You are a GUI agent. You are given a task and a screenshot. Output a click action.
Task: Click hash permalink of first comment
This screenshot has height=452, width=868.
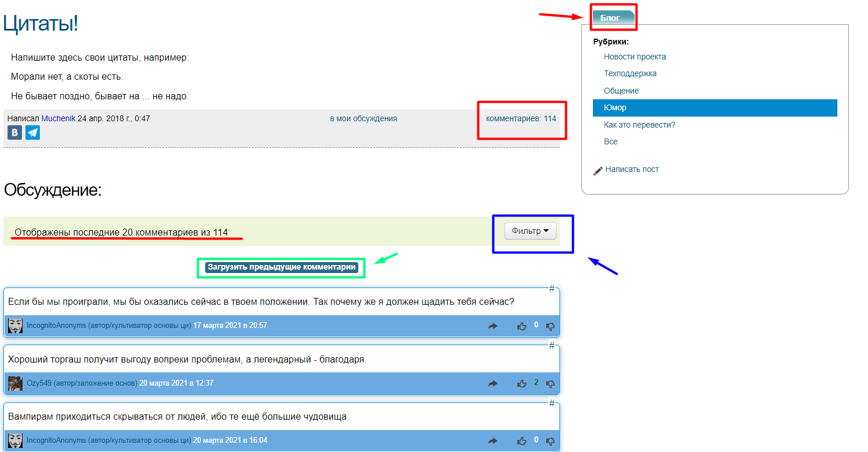pos(551,288)
